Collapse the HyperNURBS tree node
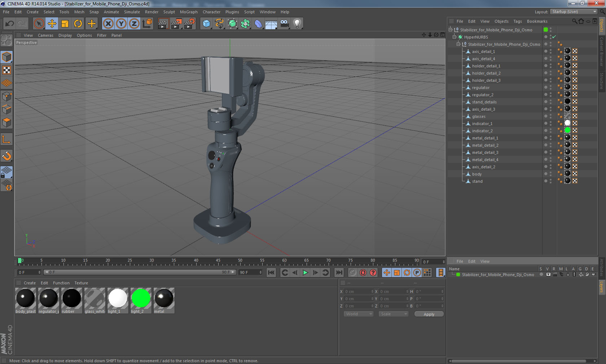This screenshot has height=364, width=606. click(x=454, y=37)
